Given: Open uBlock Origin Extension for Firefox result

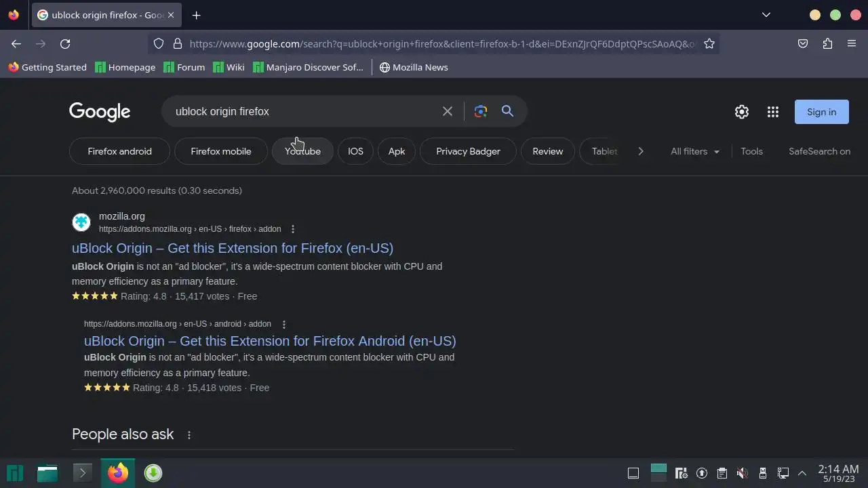Looking at the screenshot, I should (233, 248).
